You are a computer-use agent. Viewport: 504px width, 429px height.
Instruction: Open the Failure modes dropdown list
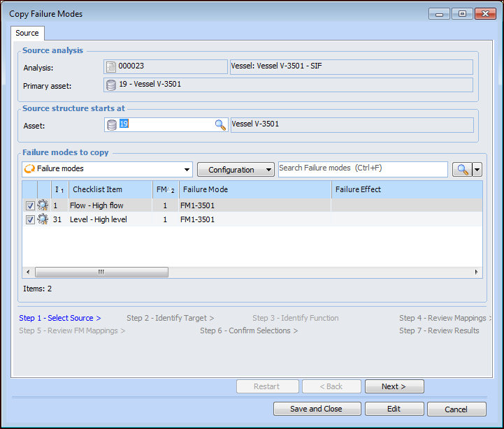(x=187, y=170)
